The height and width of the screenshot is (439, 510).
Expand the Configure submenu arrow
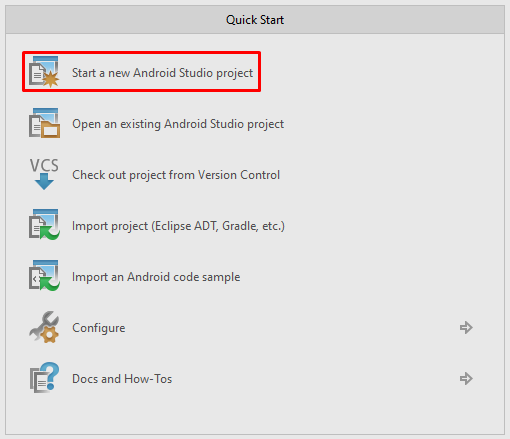pyautogui.click(x=466, y=327)
